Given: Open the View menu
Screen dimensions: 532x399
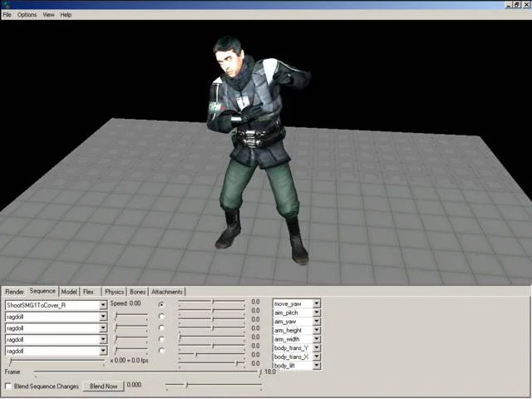Looking at the screenshot, I should pyautogui.click(x=48, y=15).
